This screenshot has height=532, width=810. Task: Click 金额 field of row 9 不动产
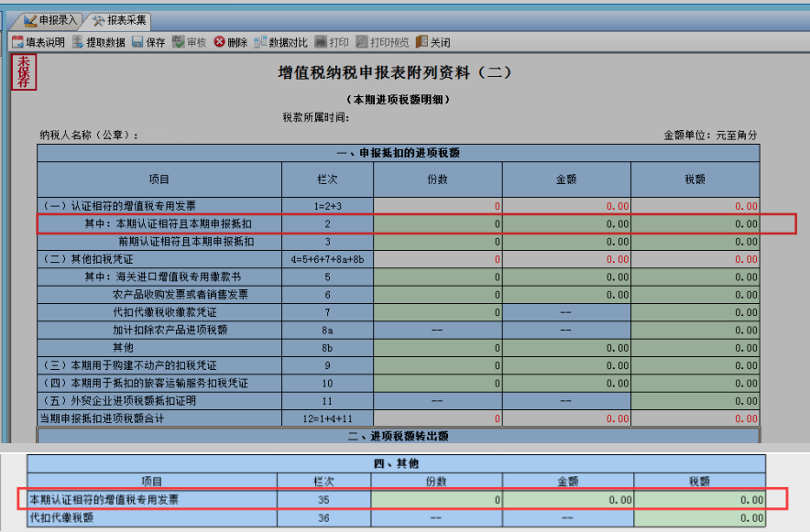point(566,365)
